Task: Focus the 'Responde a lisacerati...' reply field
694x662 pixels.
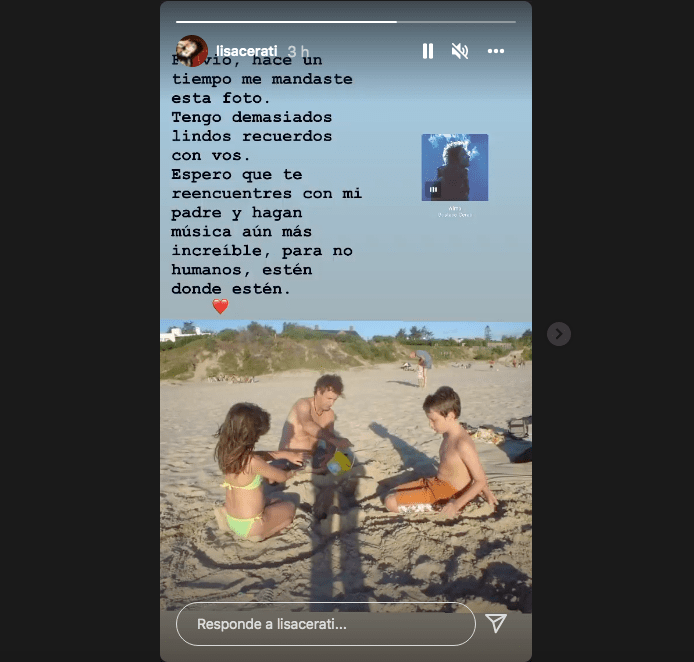Action: click(x=326, y=624)
